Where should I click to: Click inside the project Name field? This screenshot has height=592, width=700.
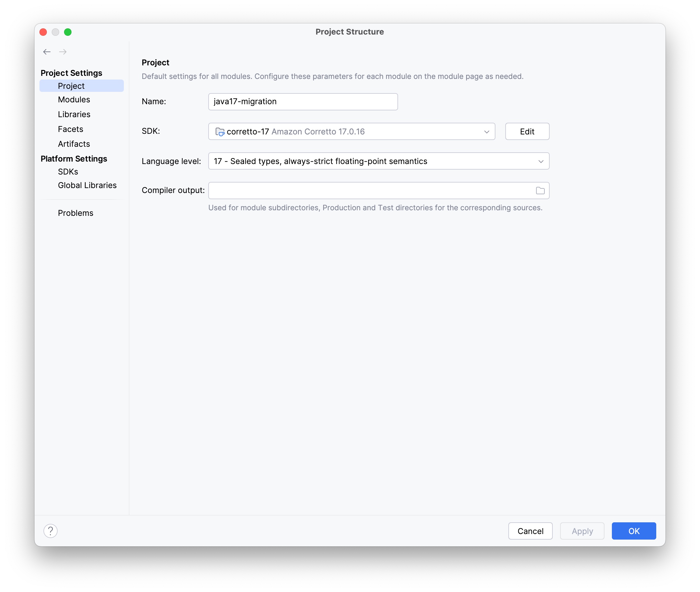point(302,101)
